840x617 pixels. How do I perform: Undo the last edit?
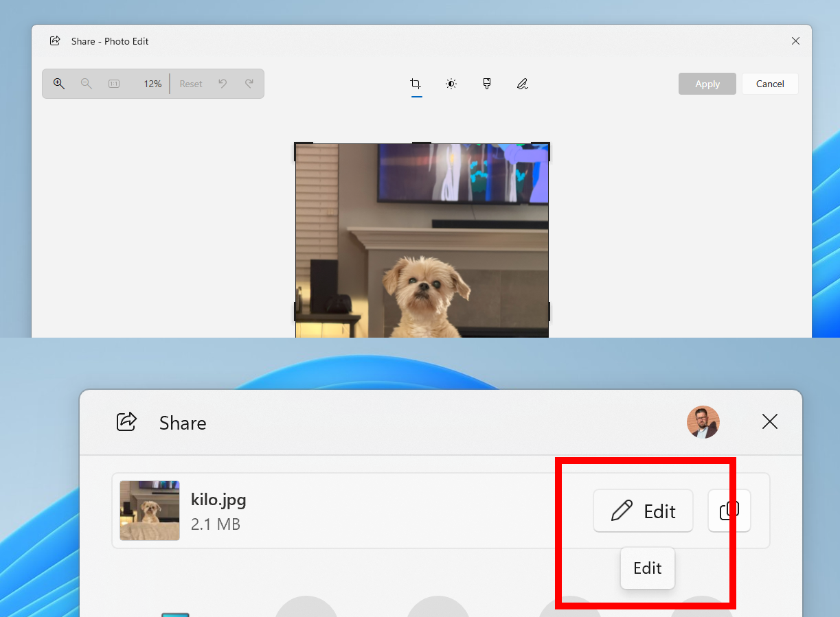pos(223,83)
